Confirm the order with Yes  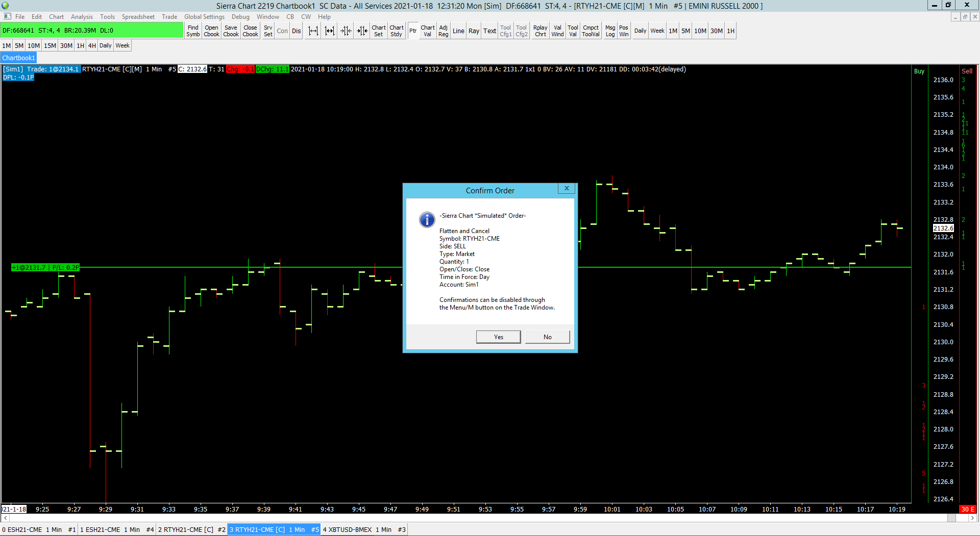coord(499,337)
